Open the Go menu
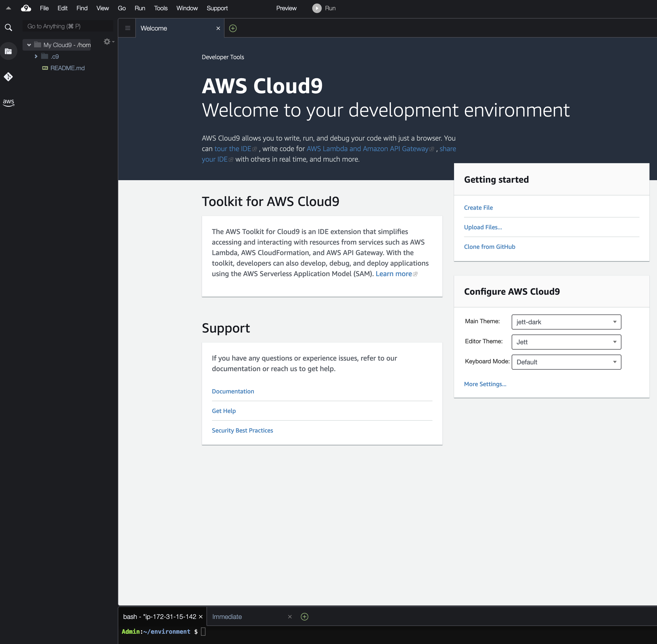This screenshot has width=657, height=644. pos(122,8)
